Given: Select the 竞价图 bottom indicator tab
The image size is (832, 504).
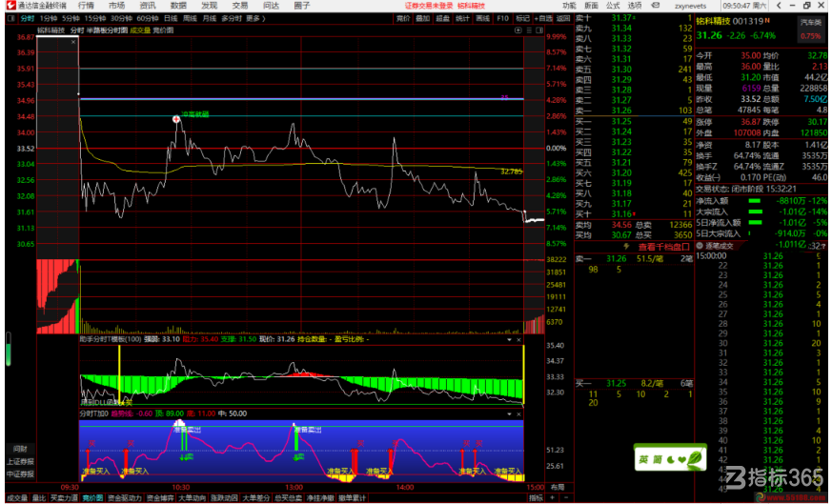Looking at the screenshot, I should click(x=92, y=498).
